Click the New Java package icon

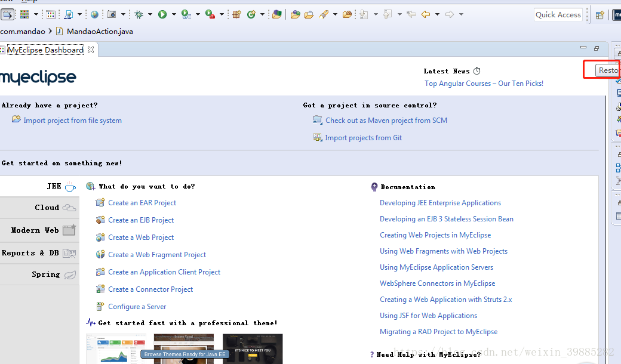[237, 15]
